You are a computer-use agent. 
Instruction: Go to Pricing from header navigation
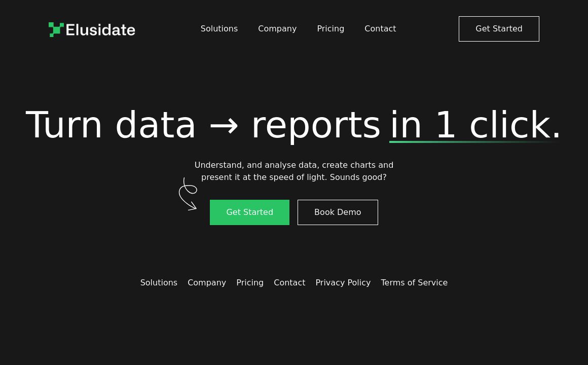point(330,29)
